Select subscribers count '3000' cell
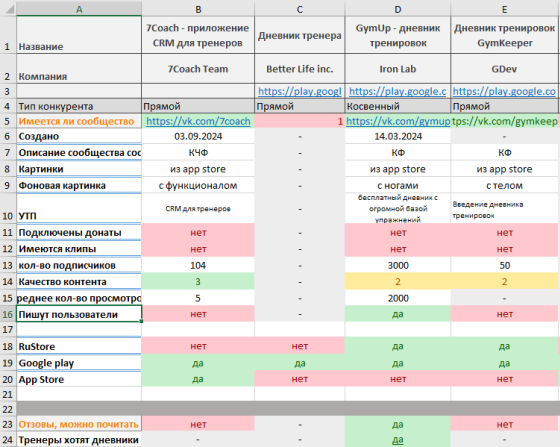This screenshot has height=447, width=560. pyautogui.click(x=398, y=265)
